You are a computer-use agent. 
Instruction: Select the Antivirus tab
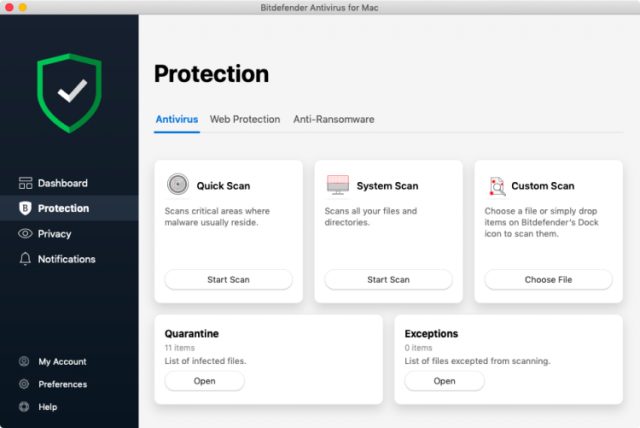click(176, 119)
